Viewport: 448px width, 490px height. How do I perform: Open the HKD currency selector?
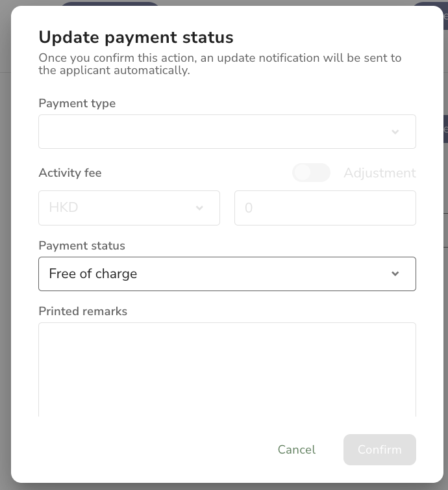129,208
